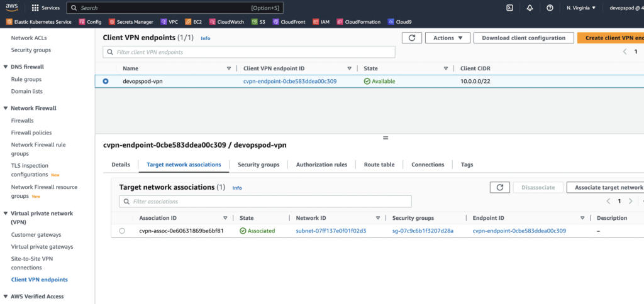644x304 pixels.
Task: Click Download client configuration button
Action: (524, 38)
